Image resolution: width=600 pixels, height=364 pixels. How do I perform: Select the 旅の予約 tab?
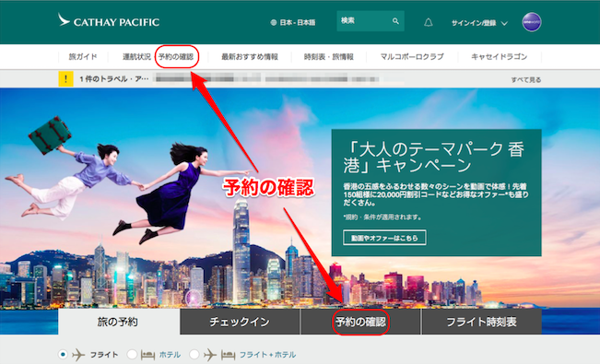[x=118, y=322]
